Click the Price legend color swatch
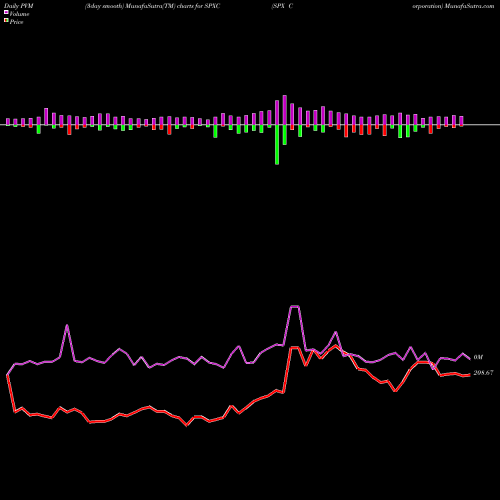The width and height of the screenshot is (500, 500). pos(6,21)
